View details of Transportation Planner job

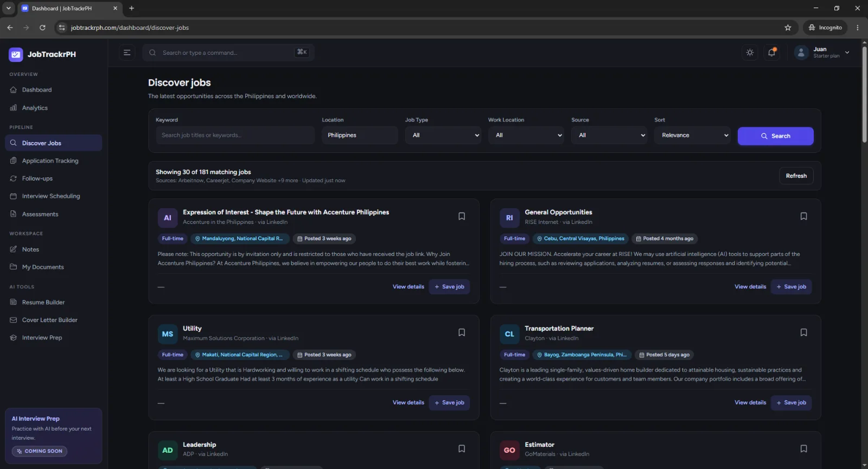(x=750, y=403)
